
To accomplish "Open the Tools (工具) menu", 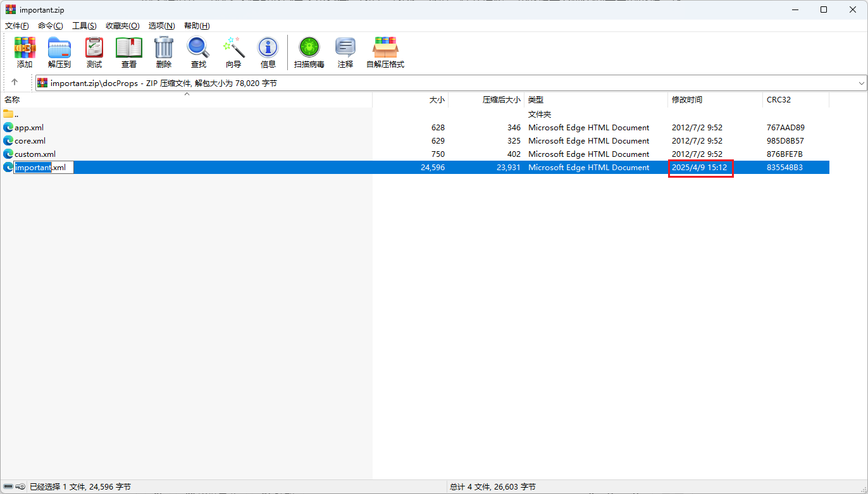I will (x=84, y=26).
